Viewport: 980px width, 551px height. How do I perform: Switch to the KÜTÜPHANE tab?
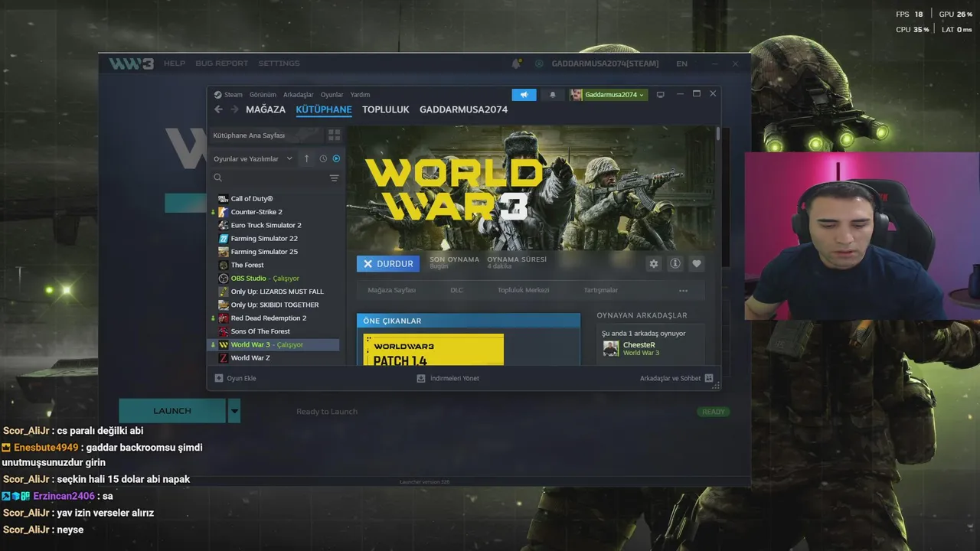[x=324, y=109]
